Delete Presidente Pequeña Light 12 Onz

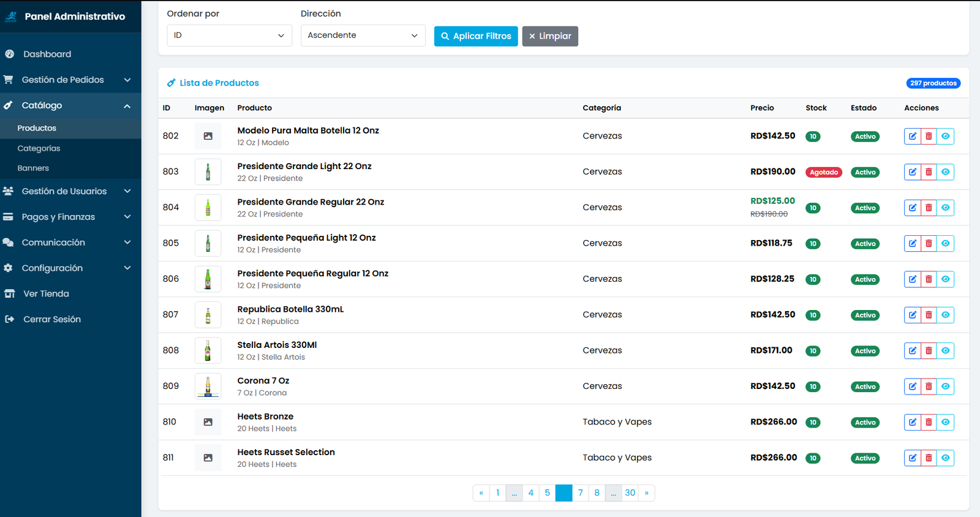click(x=929, y=243)
